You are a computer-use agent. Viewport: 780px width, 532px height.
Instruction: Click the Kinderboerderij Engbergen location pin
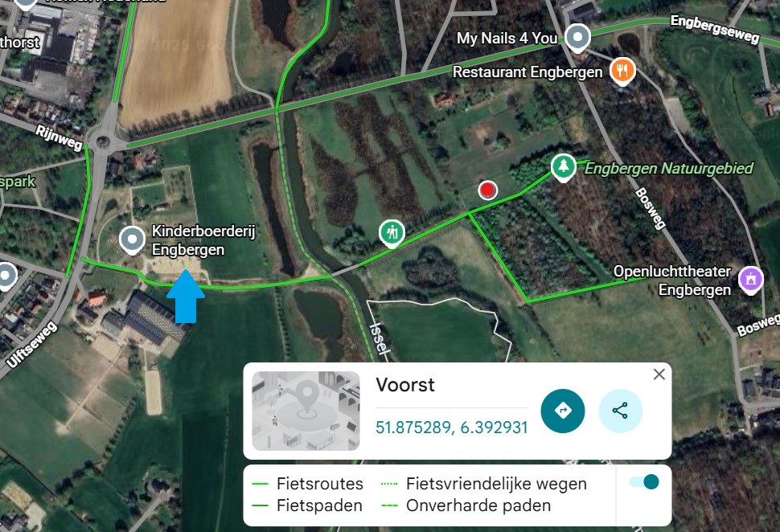tap(133, 240)
